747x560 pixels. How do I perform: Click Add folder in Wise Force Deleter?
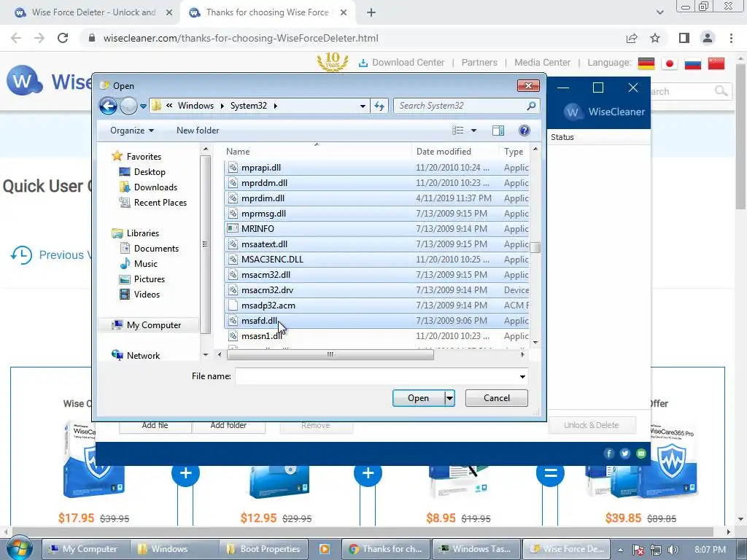click(x=228, y=425)
